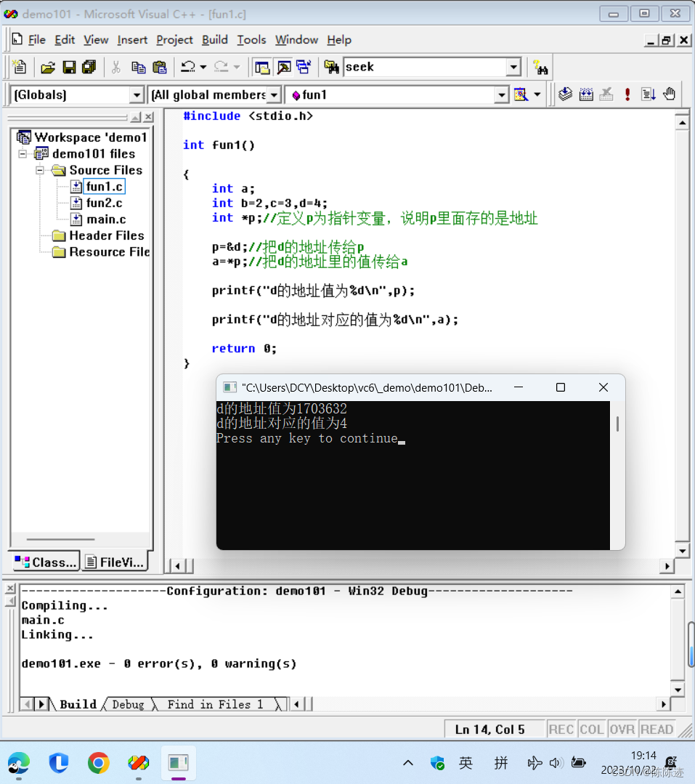Paste from the clipboard
The image size is (695, 784).
coord(159,66)
